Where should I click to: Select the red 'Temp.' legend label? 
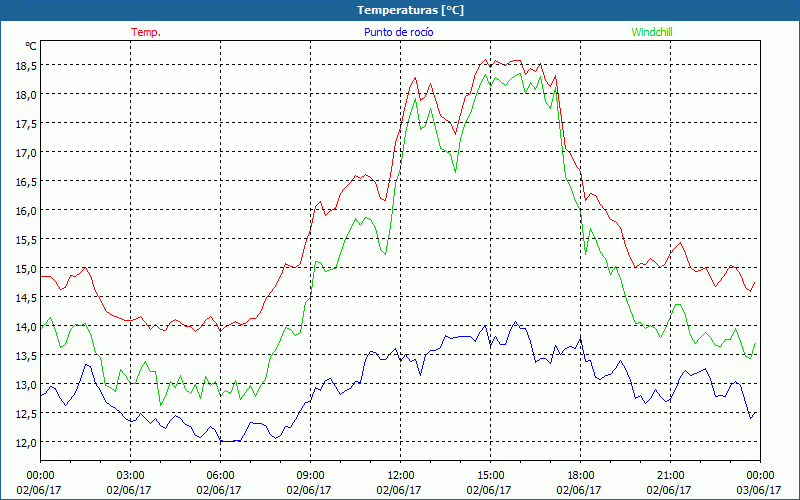click(x=146, y=32)
